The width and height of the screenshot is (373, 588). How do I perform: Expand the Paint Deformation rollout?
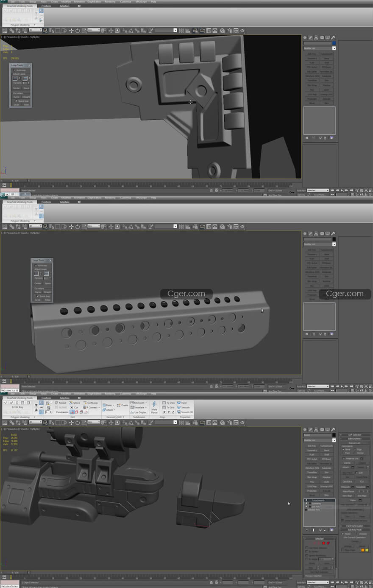(x=355, y=526)
